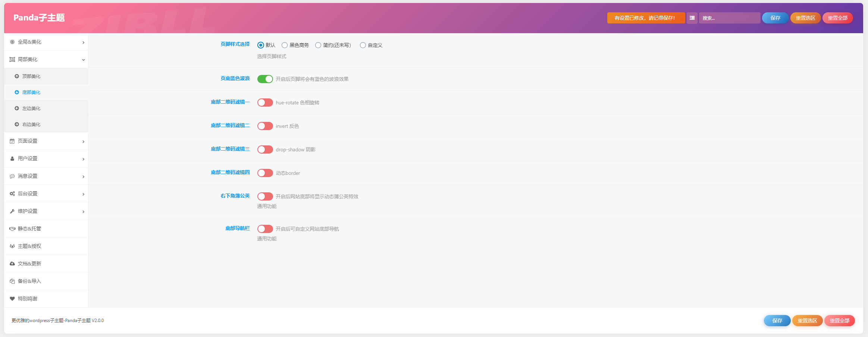Open the 顶部美化 submenu item
Image resolution: width=868 pixels, height=337 pixels.
[46, 76]
